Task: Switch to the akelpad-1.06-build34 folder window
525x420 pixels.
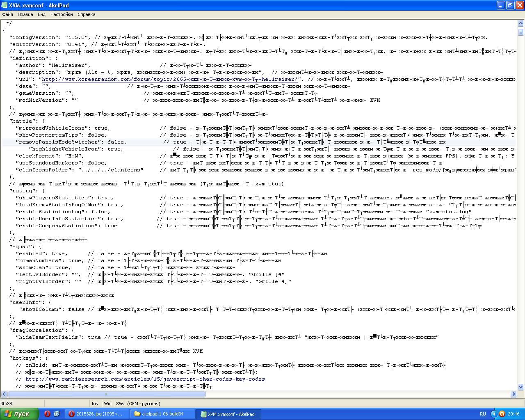Action: pos(162,414)
